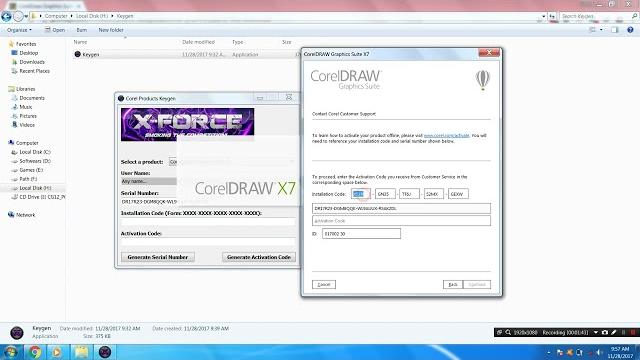Open Games (E:) drive in sidebar

(31, 170)
